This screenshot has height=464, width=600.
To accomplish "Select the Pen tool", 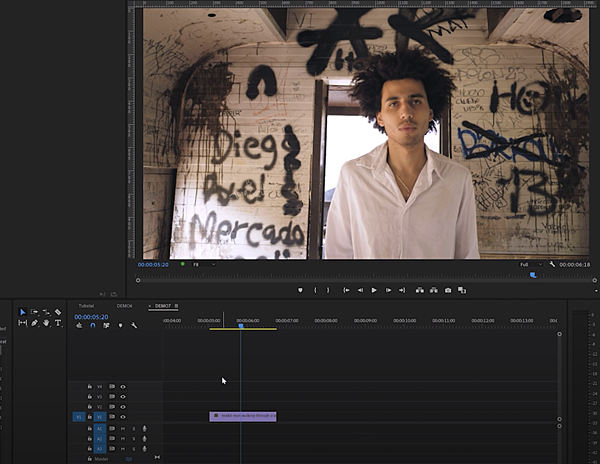I will pos(34,323).
